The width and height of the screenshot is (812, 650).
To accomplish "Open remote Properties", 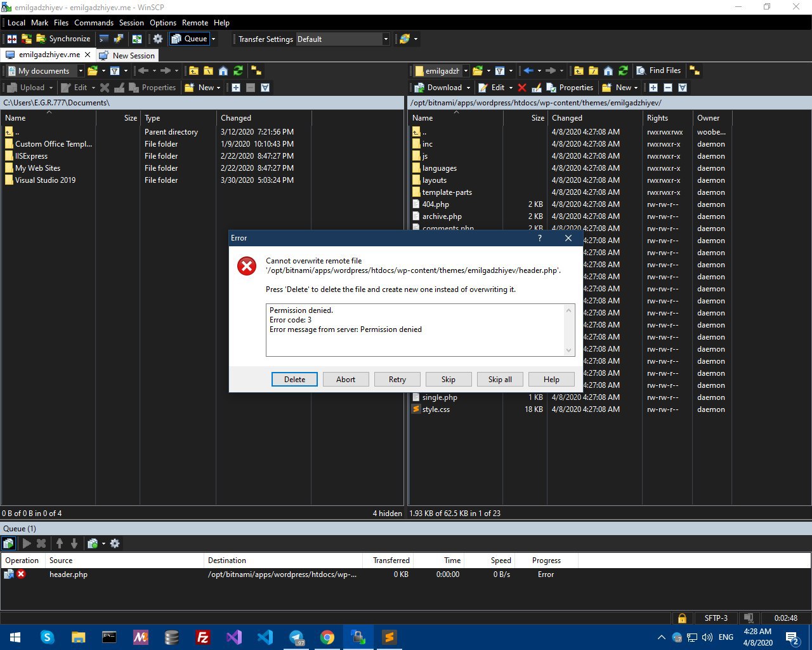I will 570,88.
